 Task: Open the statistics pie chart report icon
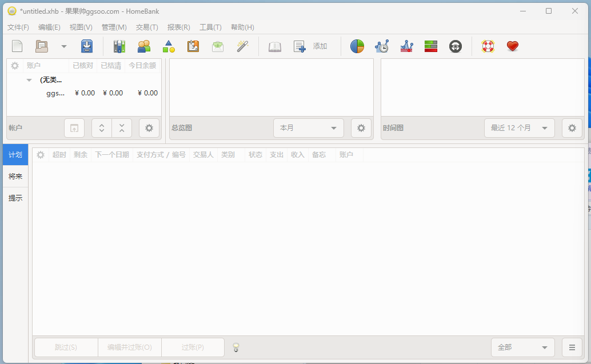point(357,46)
